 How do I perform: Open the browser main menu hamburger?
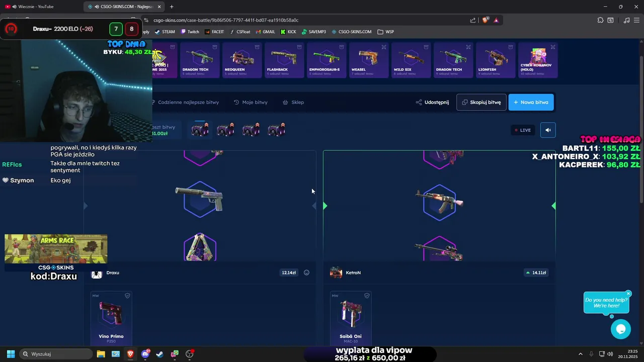tap(636, 20)
